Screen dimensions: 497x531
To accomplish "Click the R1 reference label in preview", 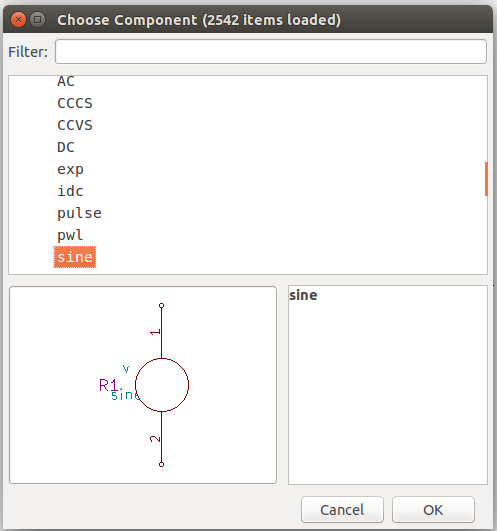I will (108, 385).
